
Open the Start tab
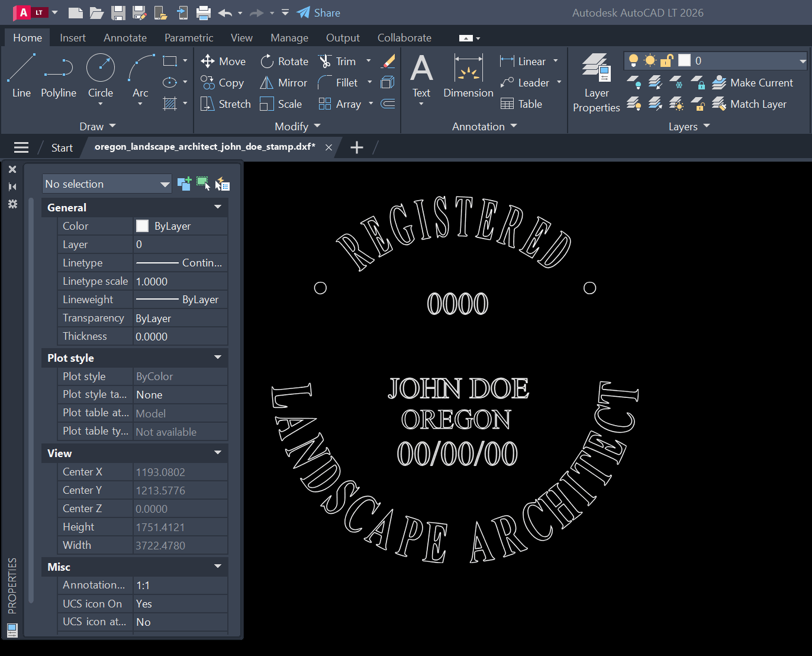click(62, 148)
